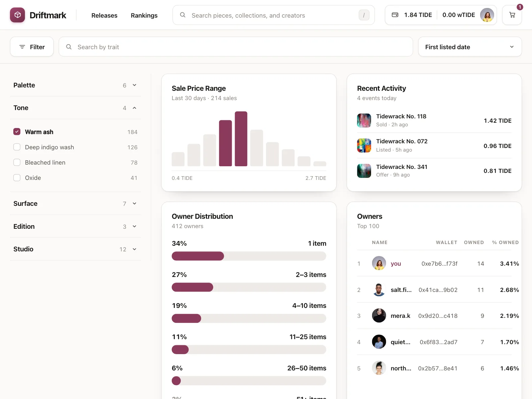
Task: Click the 27% 2–3 items progress bar
Action: tap(249, 287)
